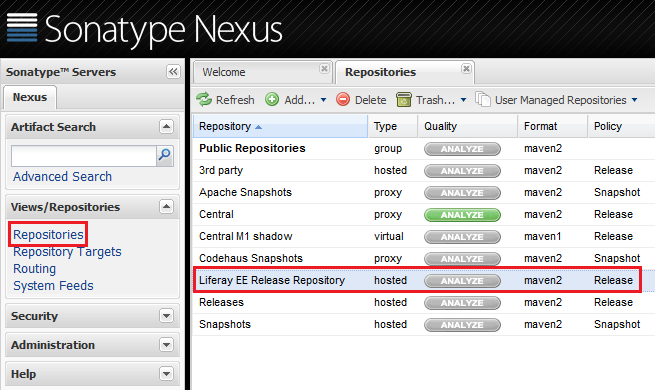Click the Administration panel title

[x=53, y=345]
